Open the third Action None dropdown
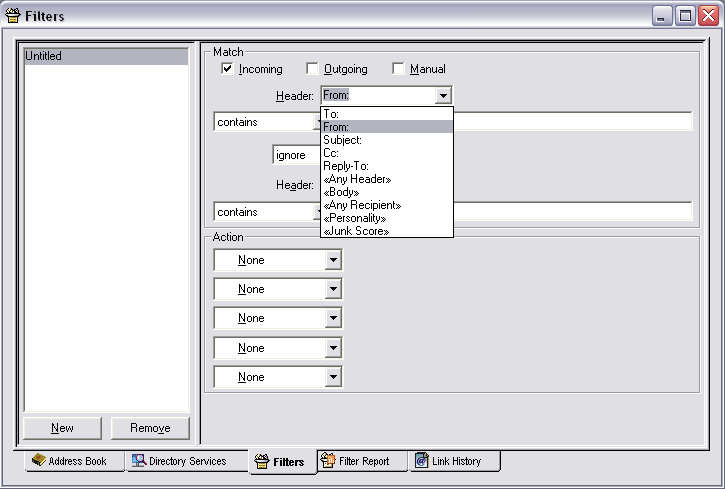The width and height of the screenshot is (725, 489). 333,318
